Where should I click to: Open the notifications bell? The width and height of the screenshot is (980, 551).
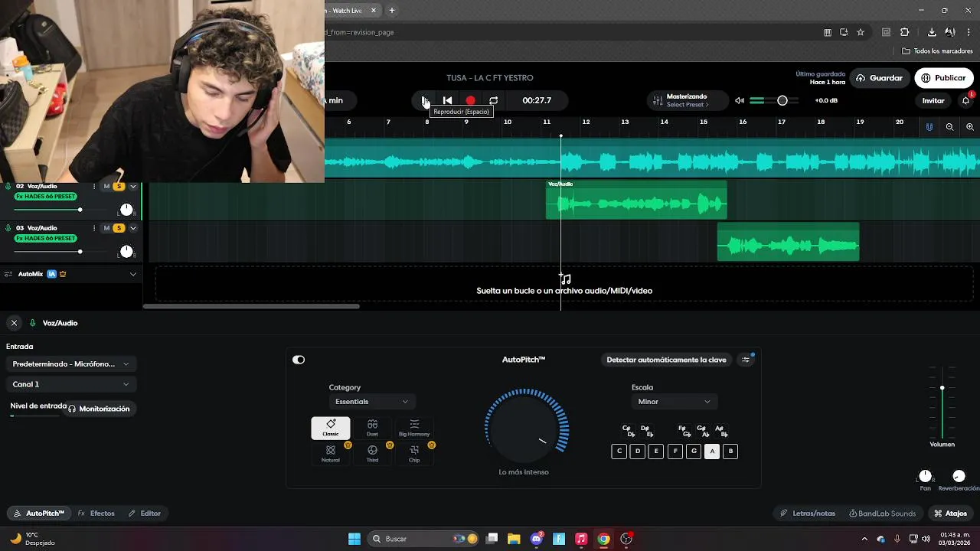pos(966,100)
